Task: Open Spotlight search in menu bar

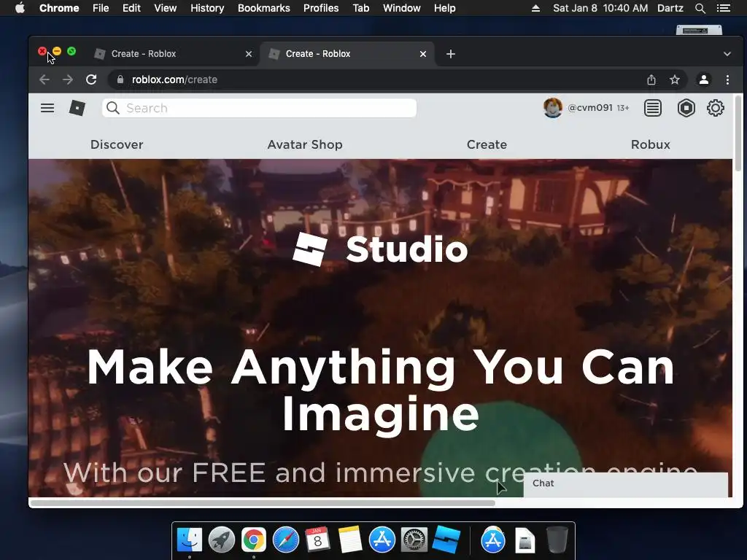Action: pos(700,8)
